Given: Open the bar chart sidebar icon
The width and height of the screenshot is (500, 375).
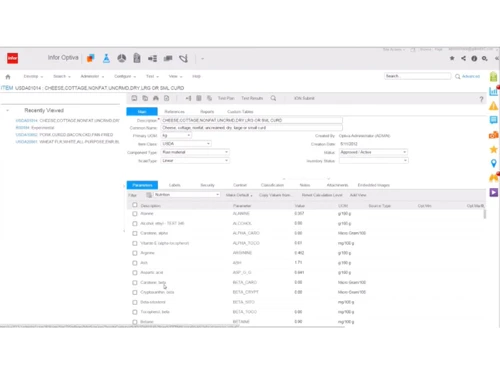Looking at the screenshot, I should click(493, 91).
